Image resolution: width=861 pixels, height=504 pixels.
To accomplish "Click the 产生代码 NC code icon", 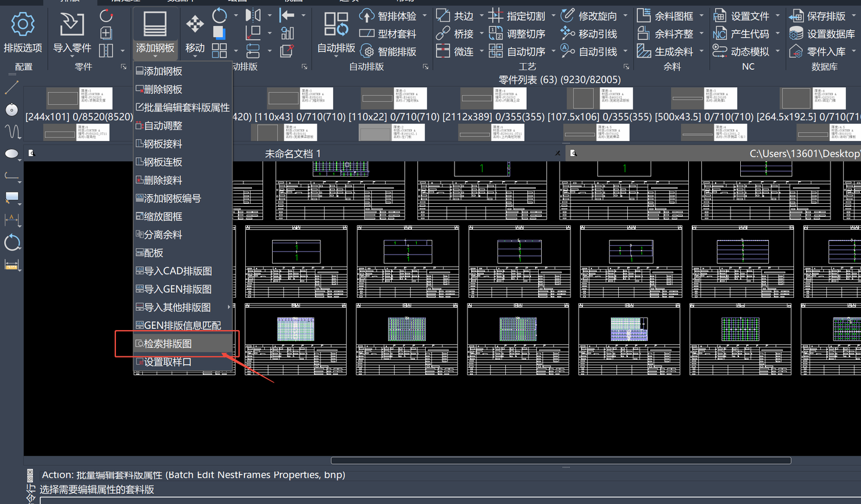I will [x=720, y=33].
